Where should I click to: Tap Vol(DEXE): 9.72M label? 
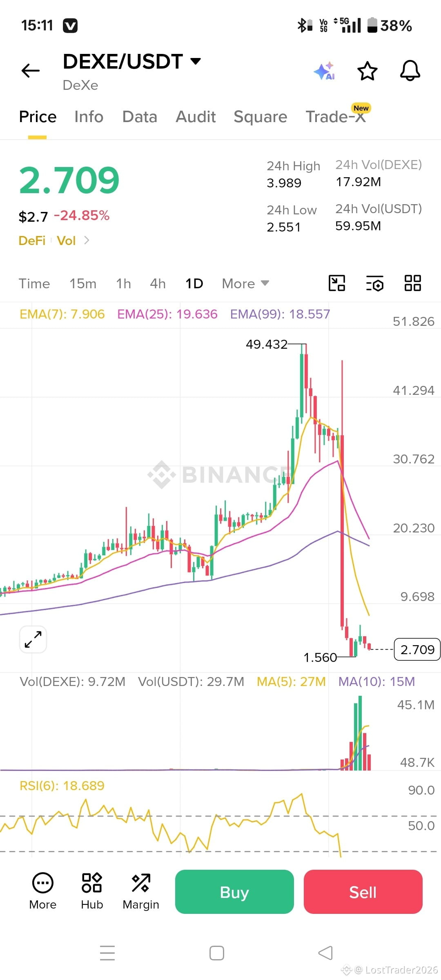(x=72, y=682)
